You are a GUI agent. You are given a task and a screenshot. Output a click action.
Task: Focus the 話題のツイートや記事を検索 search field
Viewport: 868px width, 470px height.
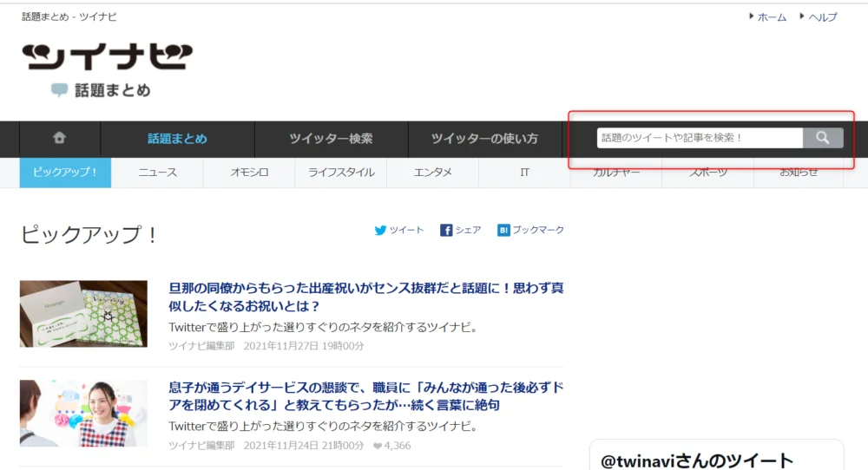pos(700,138)
